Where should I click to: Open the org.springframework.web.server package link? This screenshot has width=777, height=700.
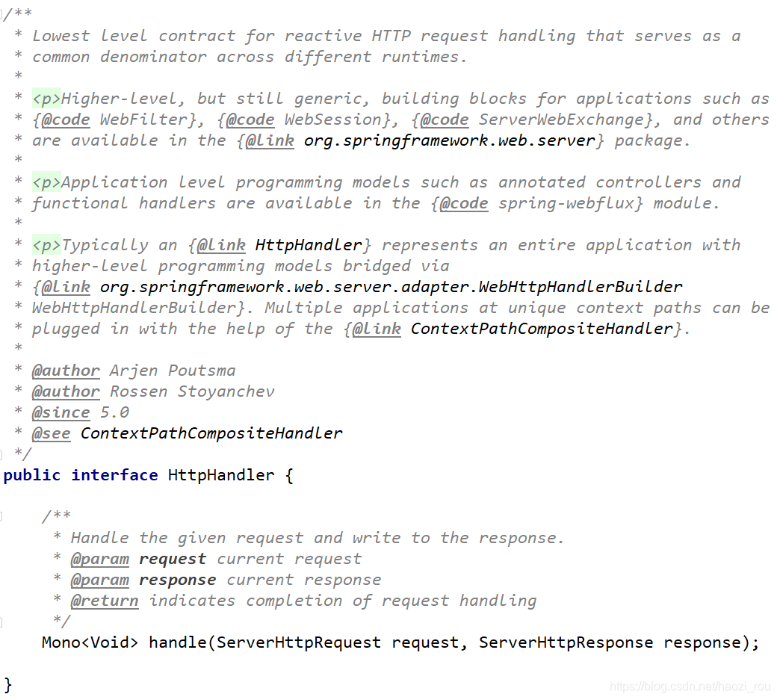pyautogui.click(x=449, y=140)
